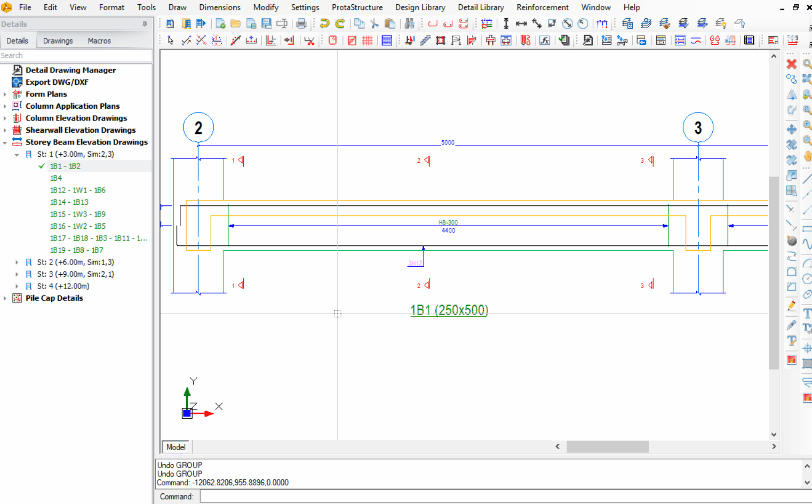
Task: Select the 1B12 - 1W1 - 1B6 drawing
Action: (x=78, y=190)
